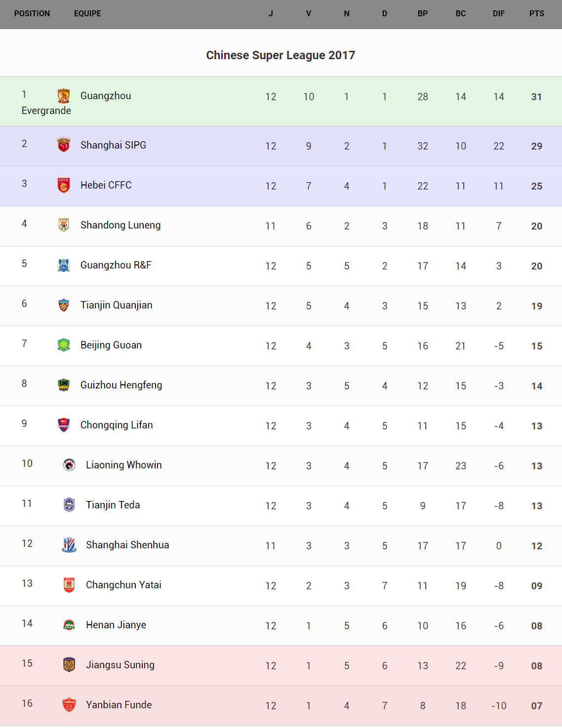Viewport: 562px width, 728px height.
Task: Click the Jiangsu Suning team badge
Action: pos(69,665)
